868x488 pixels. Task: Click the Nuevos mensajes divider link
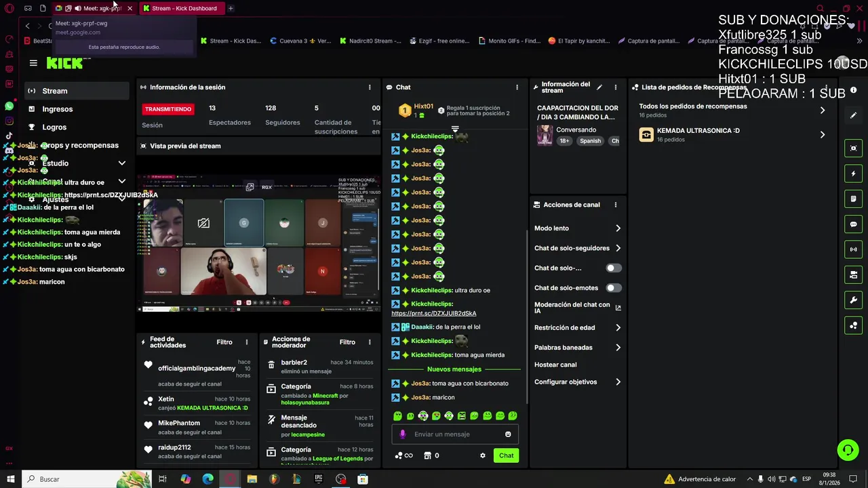[454, 369]
